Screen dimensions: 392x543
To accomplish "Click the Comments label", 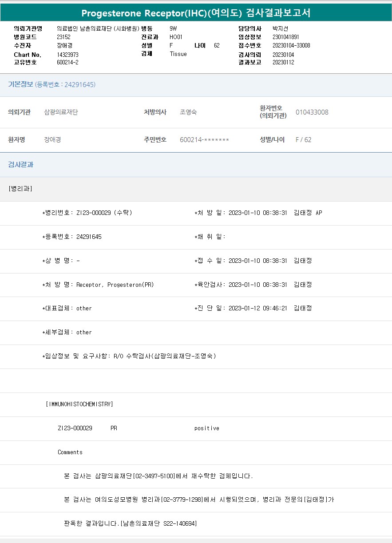I will point(70,452).
